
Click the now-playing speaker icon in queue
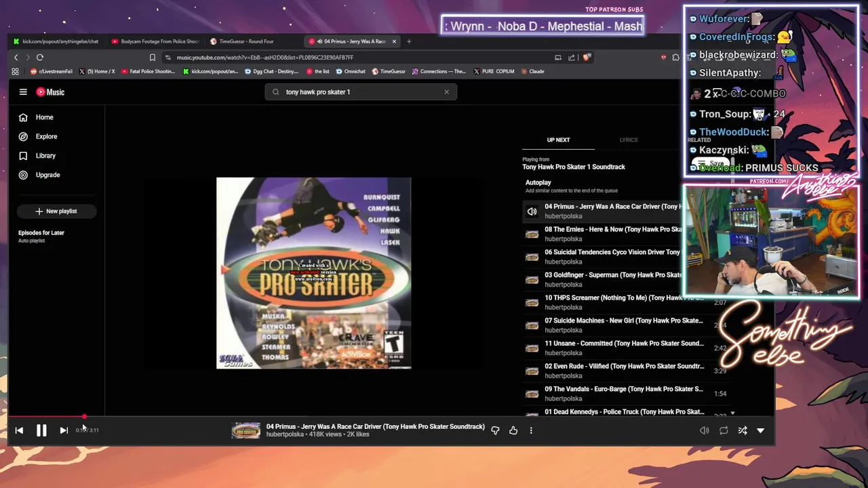[x=532, y=211]
